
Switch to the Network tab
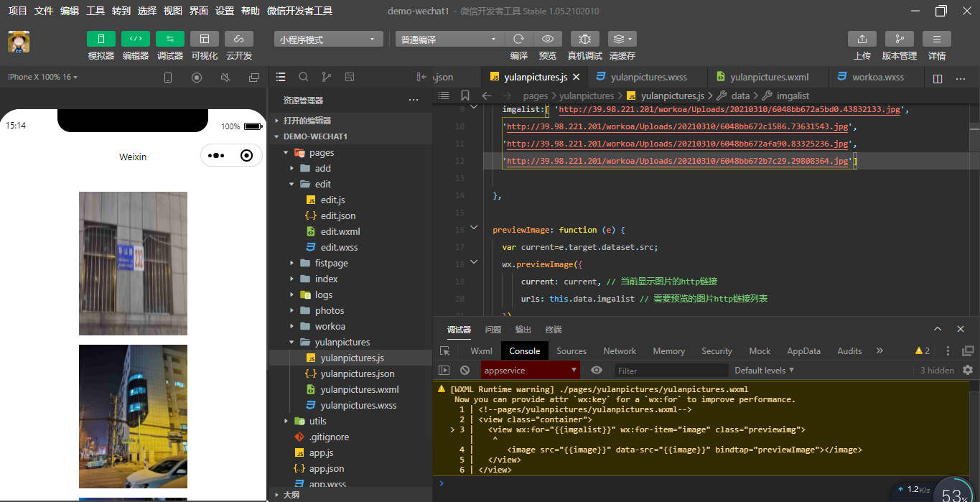click(x=619, y=351)
